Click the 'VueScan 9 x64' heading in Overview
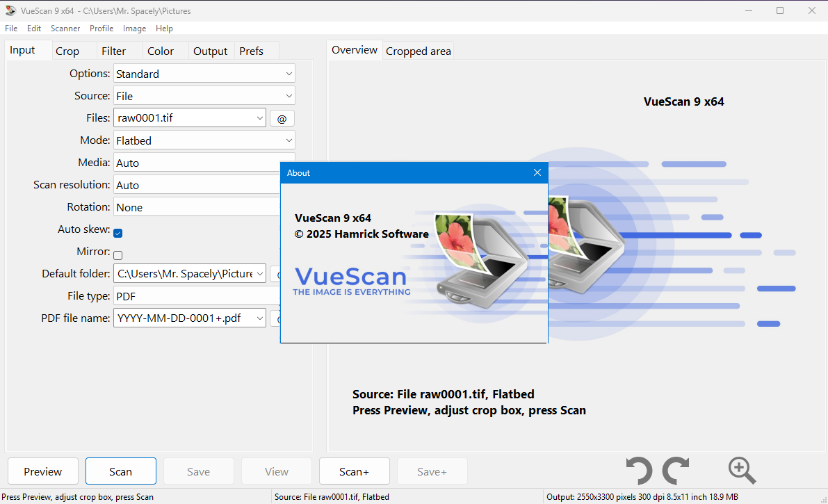The width and height of the screenshot is (828, 504). coord(684,102)
